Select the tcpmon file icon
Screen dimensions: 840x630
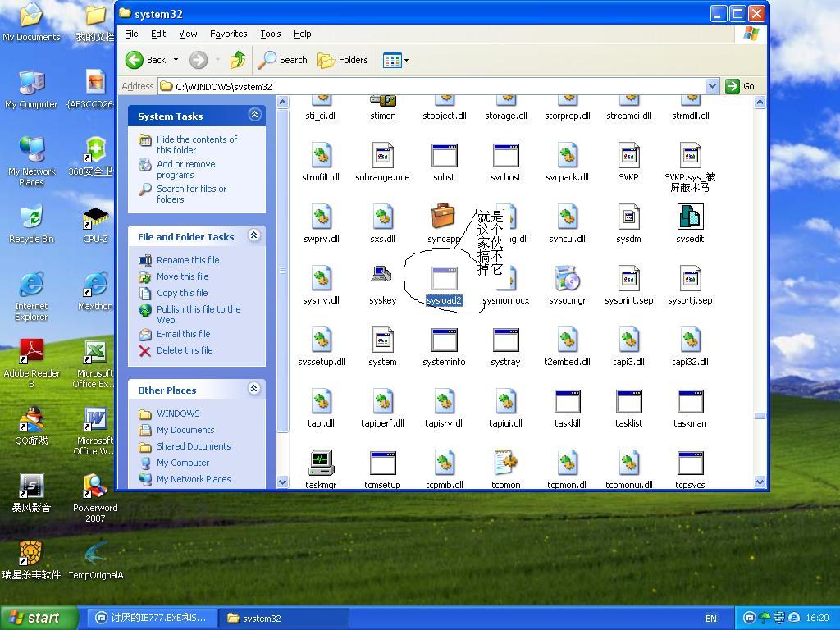505,463
